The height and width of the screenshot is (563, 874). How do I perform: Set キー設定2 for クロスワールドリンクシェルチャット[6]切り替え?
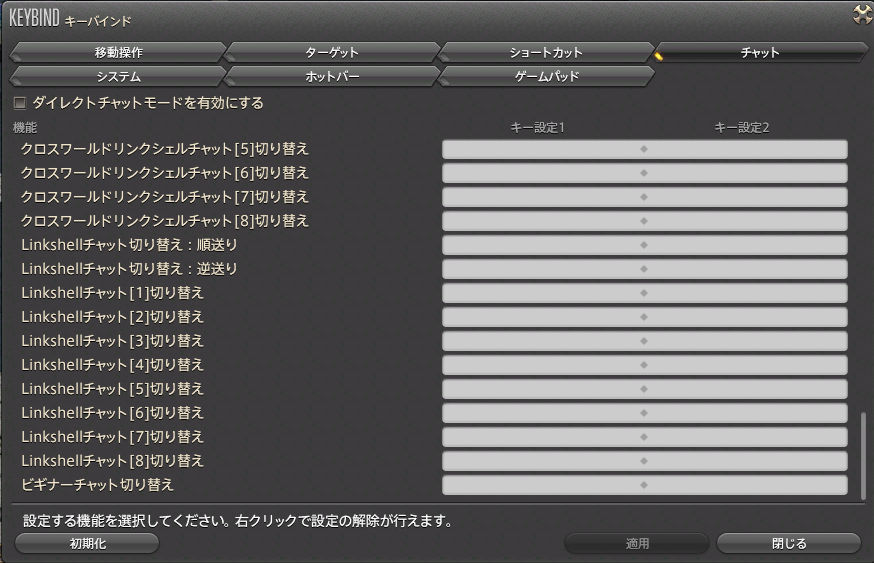pos(746,173)
